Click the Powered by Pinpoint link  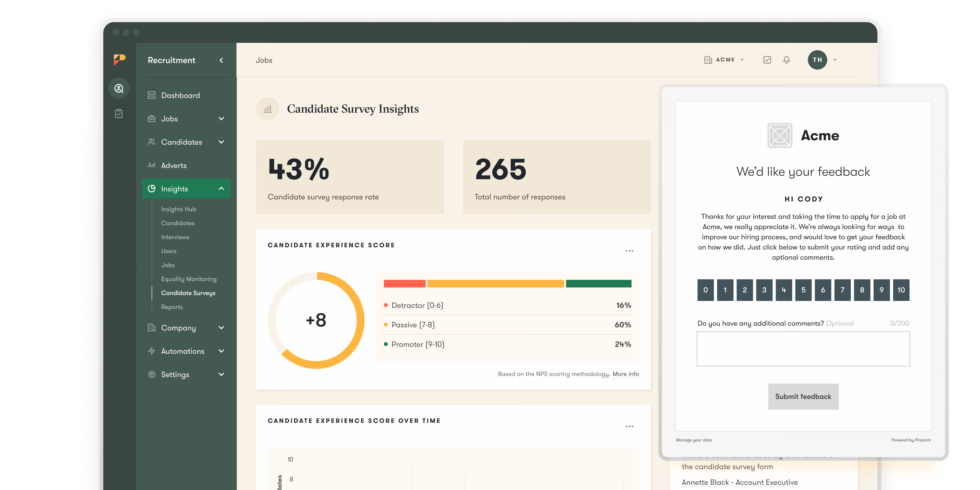coord(911,440)
